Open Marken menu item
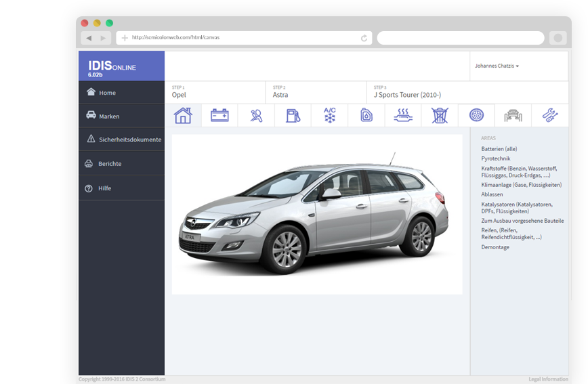This screenshot has height=384, width=588. (x=121, y=116)
